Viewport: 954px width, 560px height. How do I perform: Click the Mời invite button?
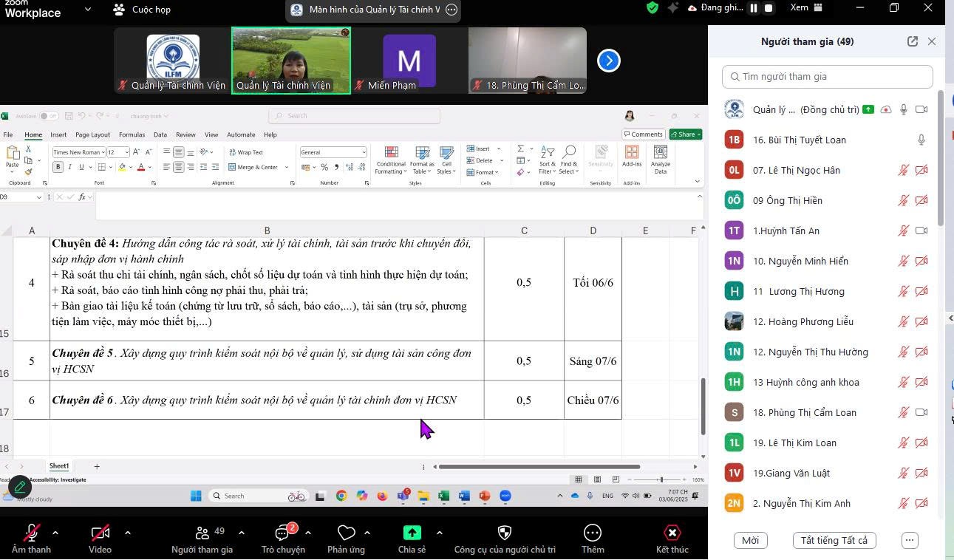(750, 540)
